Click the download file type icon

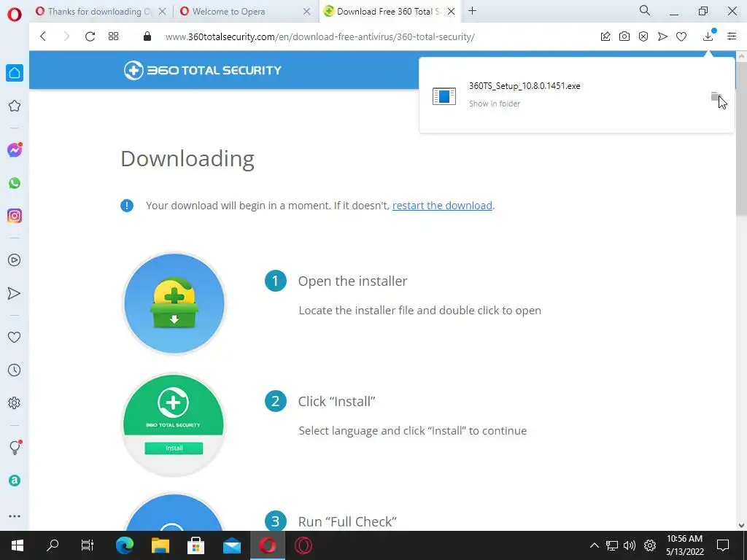444,96
